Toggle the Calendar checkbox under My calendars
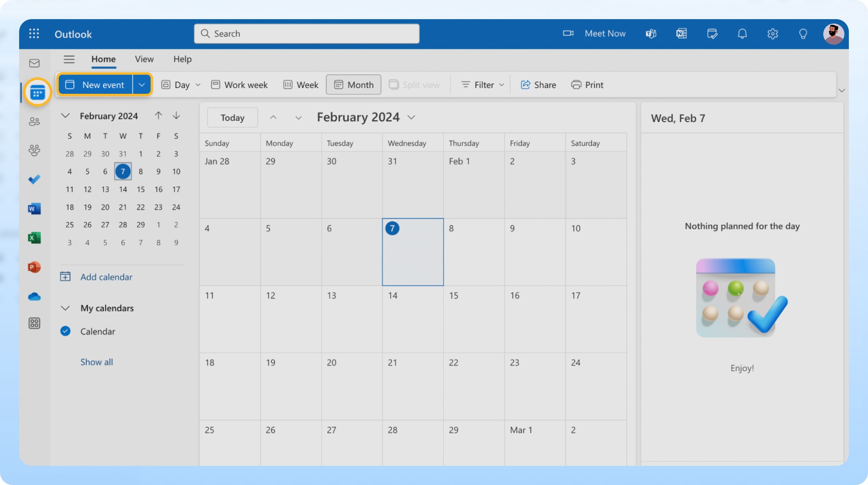The height and width of the screenshot is (485, 868). coord(65,331)
